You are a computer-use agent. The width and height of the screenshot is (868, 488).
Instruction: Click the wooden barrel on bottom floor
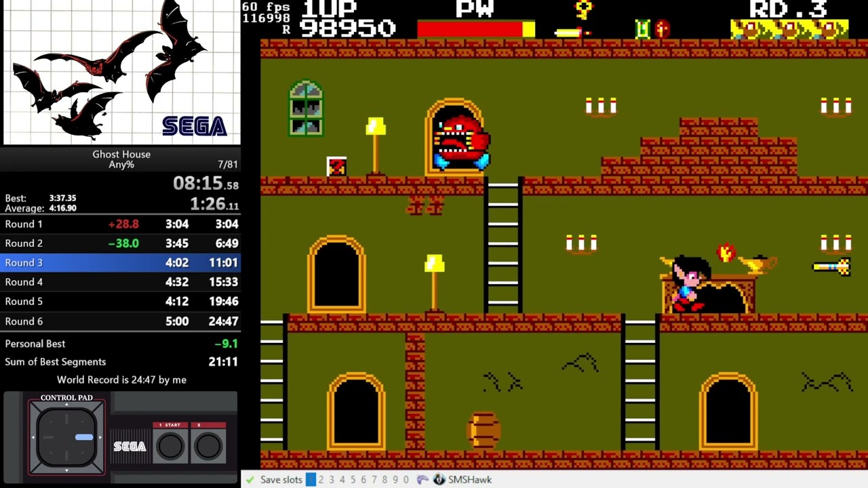[x=484, y=430]
